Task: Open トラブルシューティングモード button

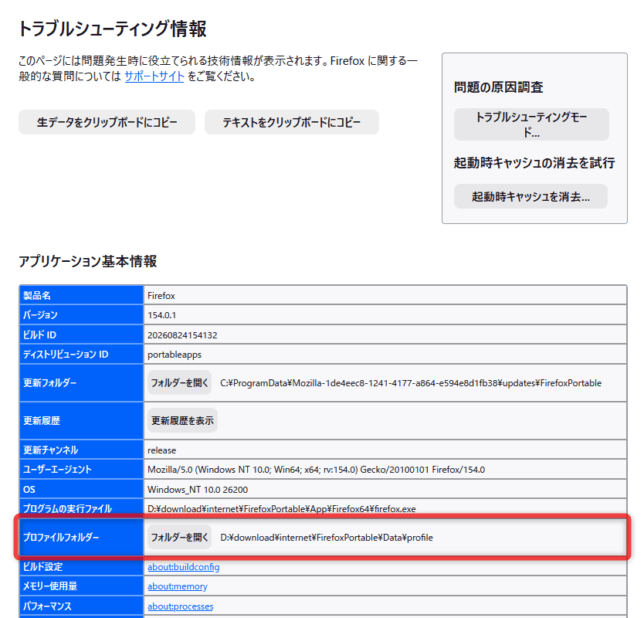Action: click(531, 124)
